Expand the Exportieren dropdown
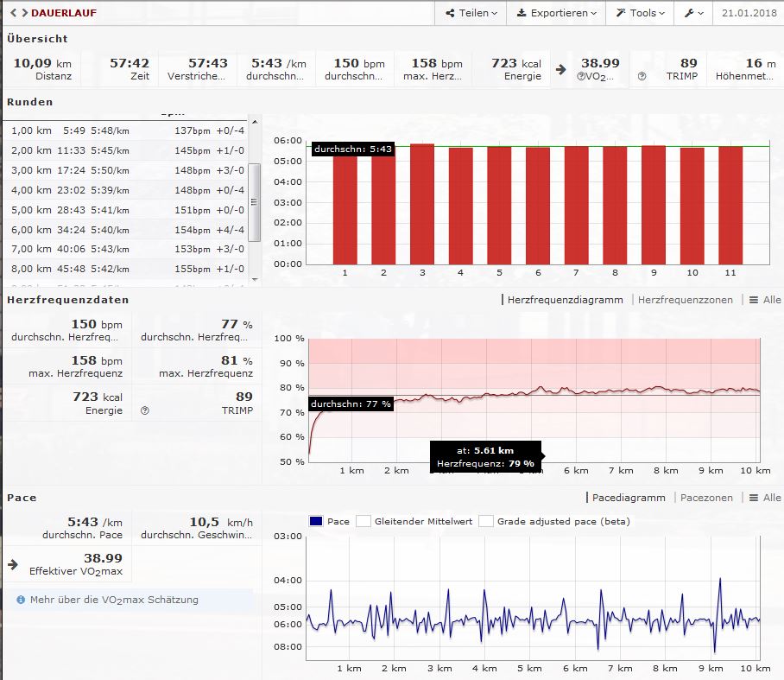Viewport: 784px width, 680px height. click(x=556, y=13)
